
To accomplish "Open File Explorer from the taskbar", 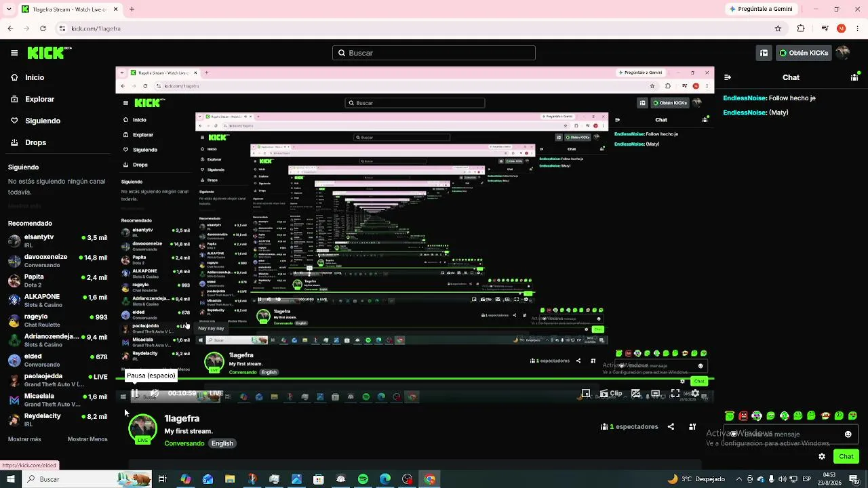I will point(230,479).
